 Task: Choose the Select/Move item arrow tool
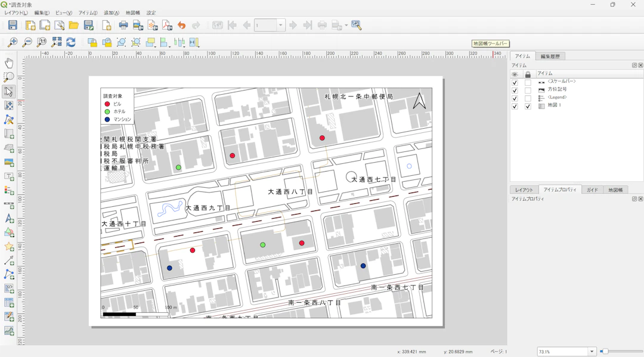(x=8, y=91)
